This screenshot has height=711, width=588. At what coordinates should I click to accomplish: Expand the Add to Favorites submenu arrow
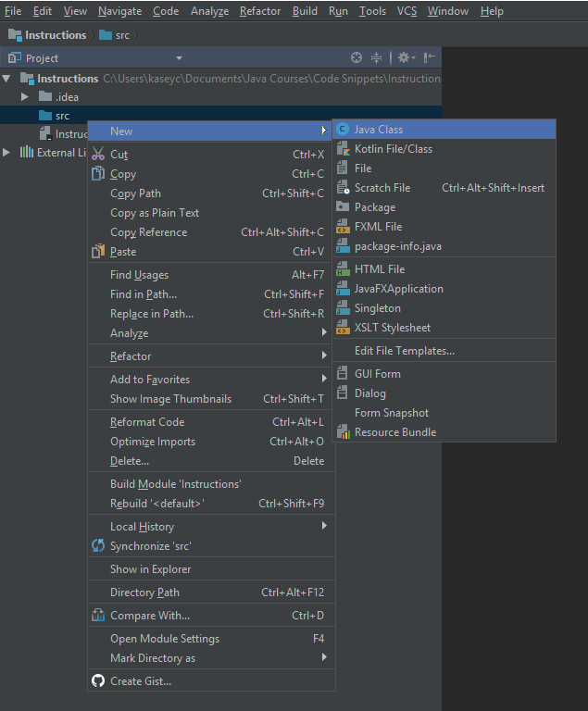324,378
